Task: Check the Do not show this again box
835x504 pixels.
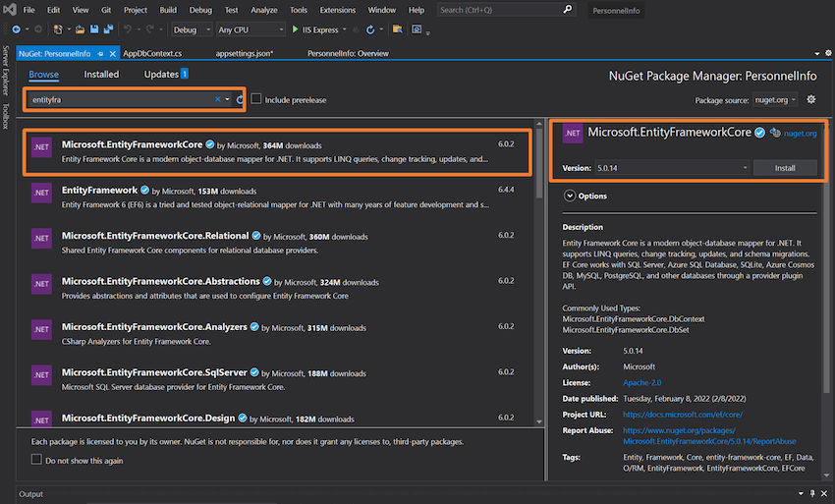Action: pos(36,459)
